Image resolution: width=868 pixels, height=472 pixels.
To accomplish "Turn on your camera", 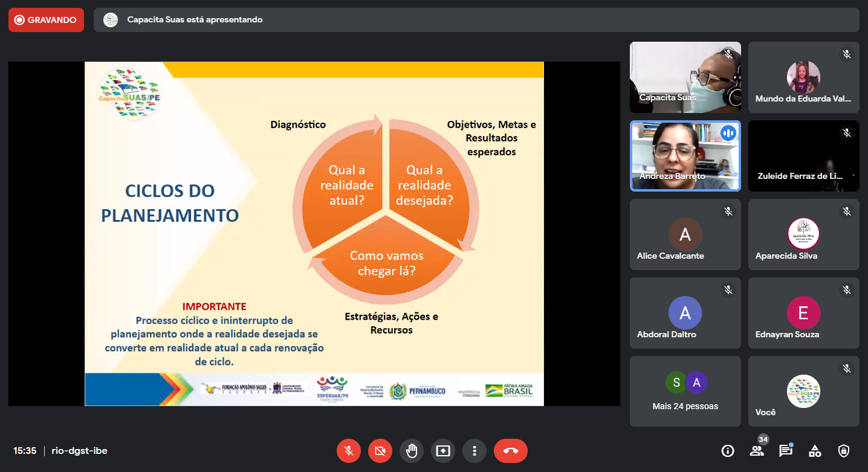I will point(380,451).
